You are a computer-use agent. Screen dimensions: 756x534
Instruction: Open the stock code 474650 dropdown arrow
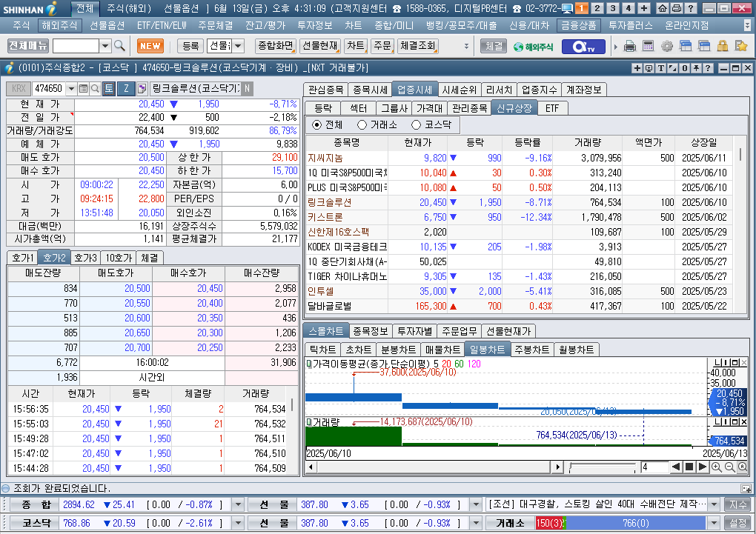[71, 89]
